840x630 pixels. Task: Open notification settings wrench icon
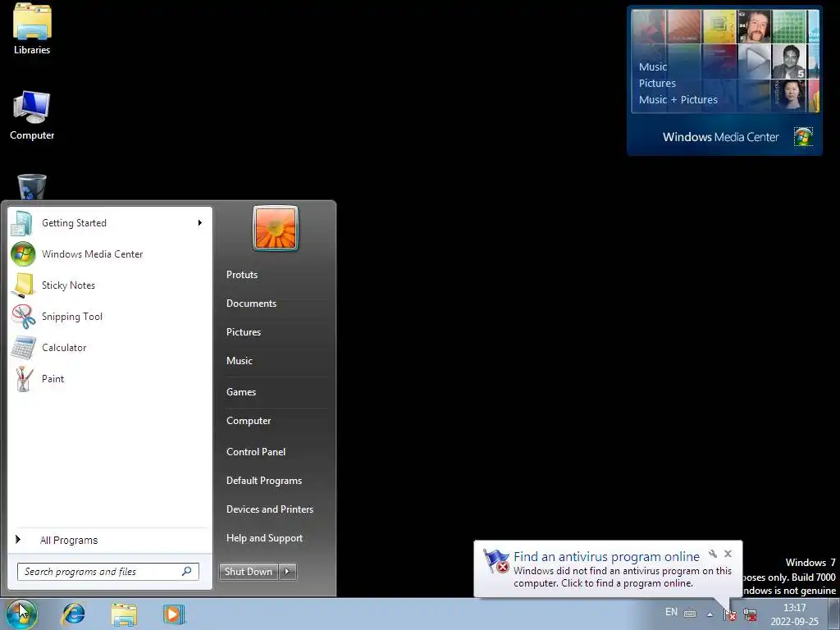point(713,554)
